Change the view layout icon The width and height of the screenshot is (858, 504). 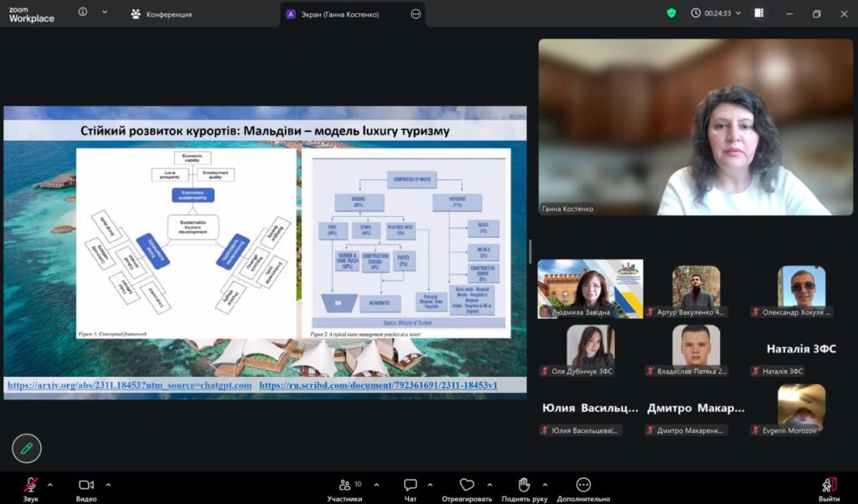point(759,13)
